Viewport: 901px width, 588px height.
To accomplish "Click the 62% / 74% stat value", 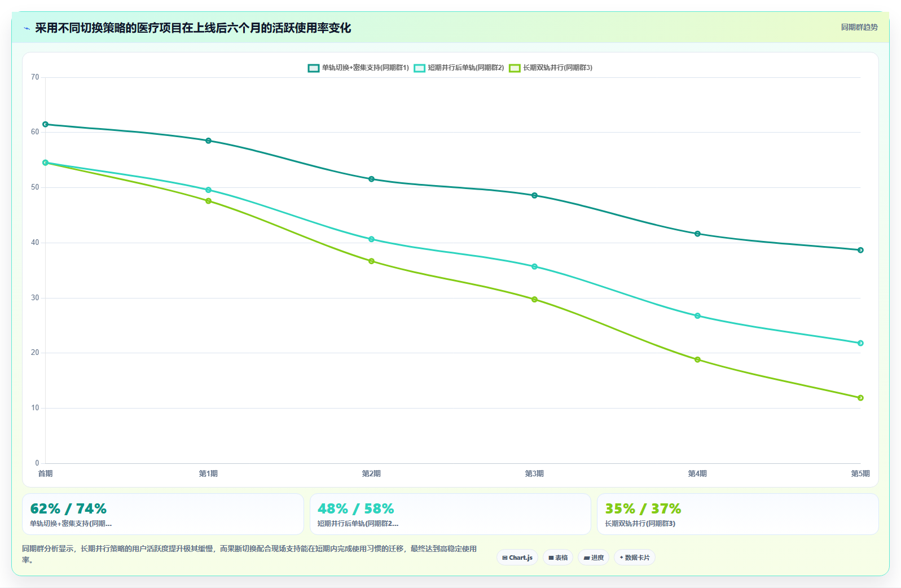I will point(68,509).
